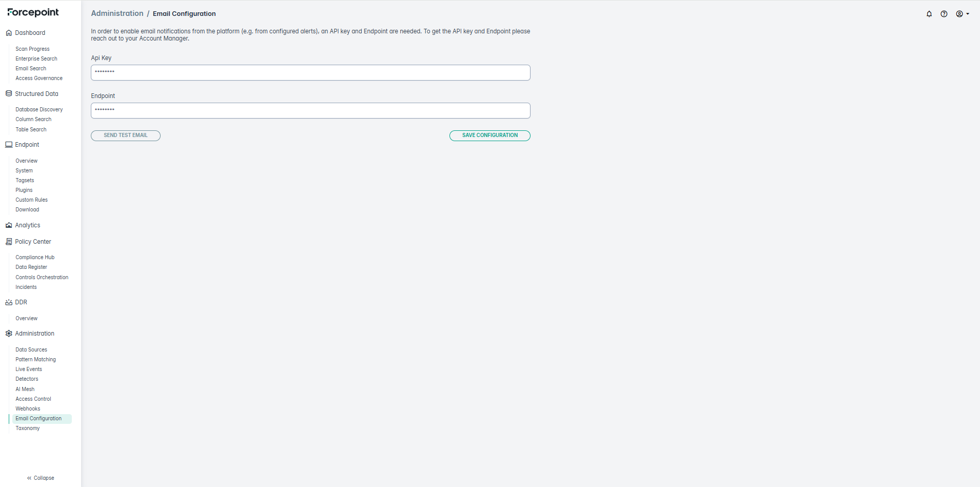Viewport: 980px width, 487px height.
Task: Click the Administration gear icon
Action: pos(9,334)
